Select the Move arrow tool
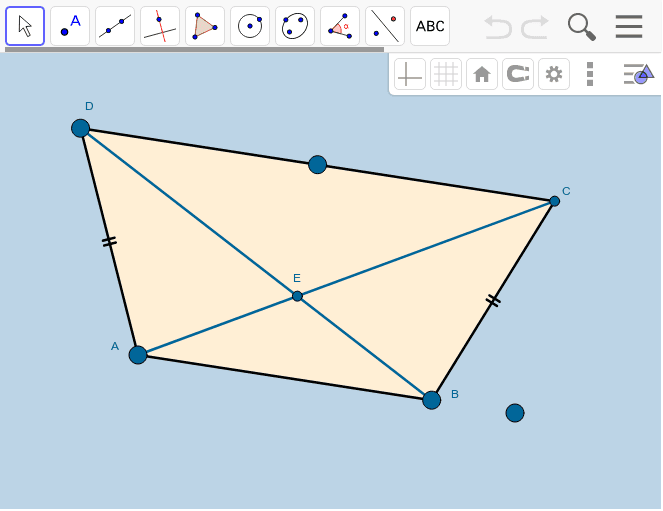 tap(25, 26)
